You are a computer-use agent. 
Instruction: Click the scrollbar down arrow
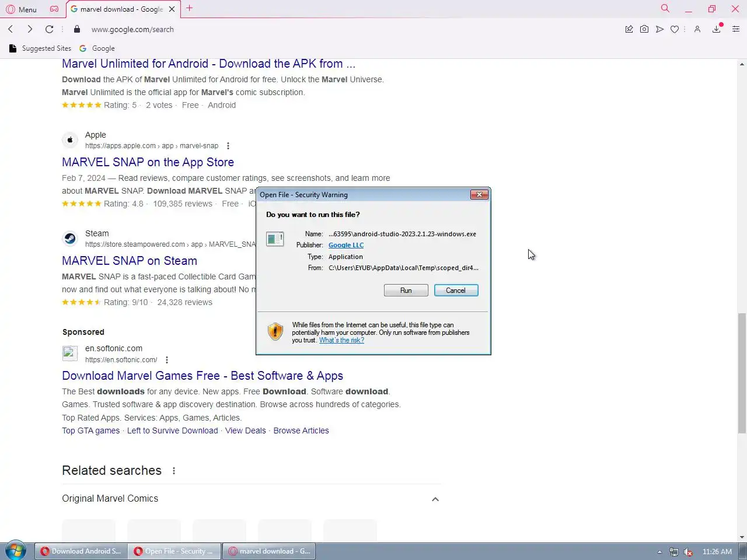742,537
